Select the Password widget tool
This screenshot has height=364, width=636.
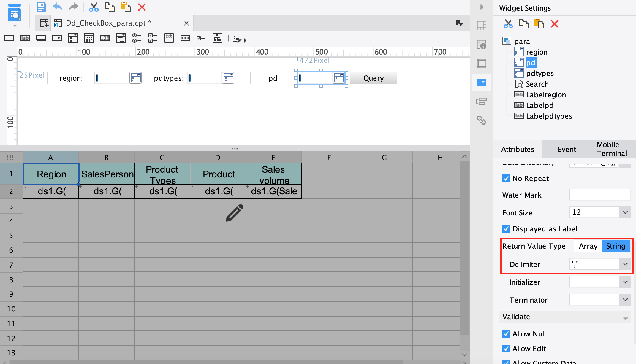pyautogui.click(x=185, y=38)
